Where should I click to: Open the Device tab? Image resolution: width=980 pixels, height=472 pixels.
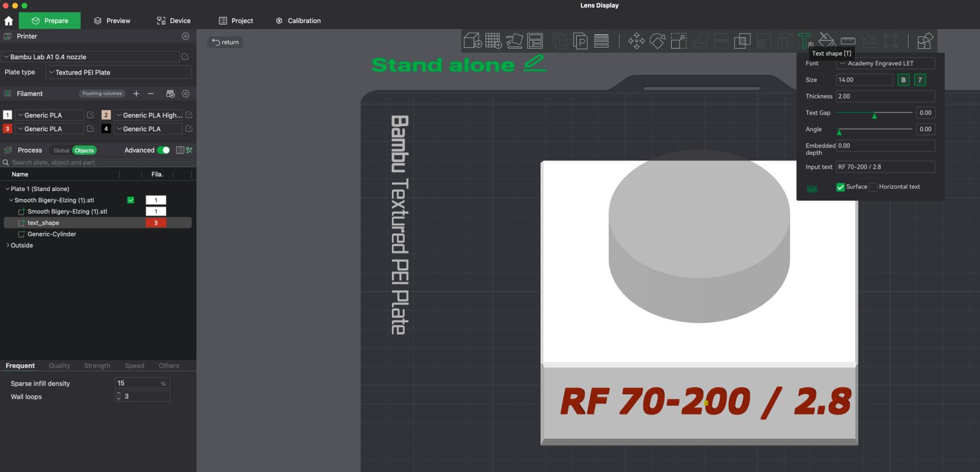tap(173, 21)
